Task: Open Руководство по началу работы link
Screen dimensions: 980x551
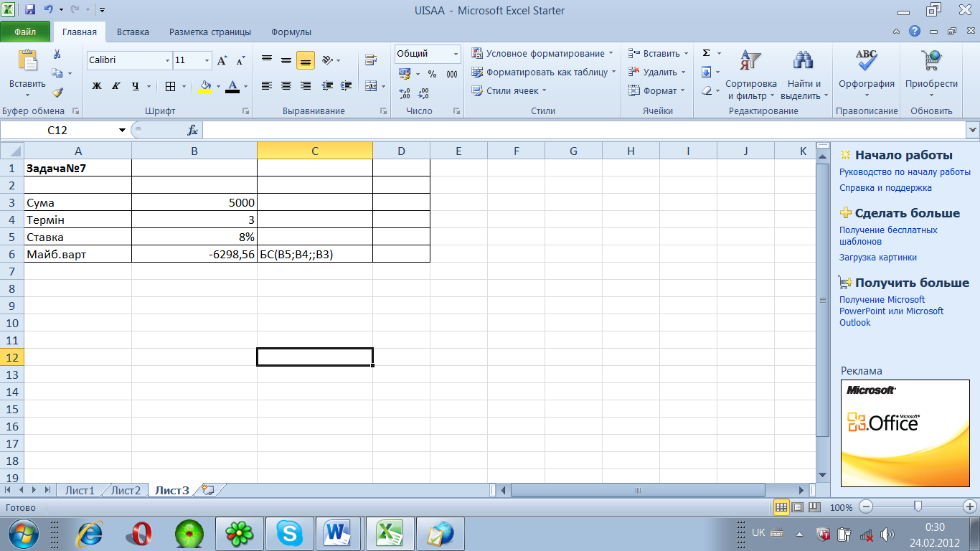Action: 905,172
